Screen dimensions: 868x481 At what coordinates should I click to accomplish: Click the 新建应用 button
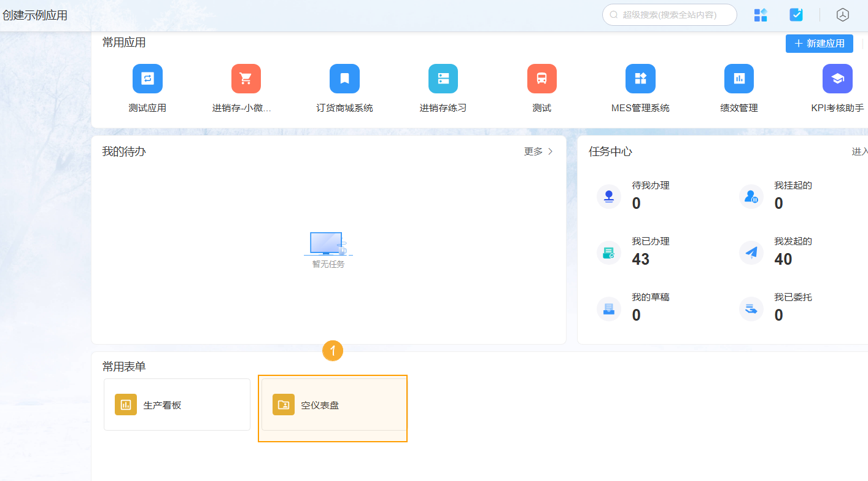[819, 44]
